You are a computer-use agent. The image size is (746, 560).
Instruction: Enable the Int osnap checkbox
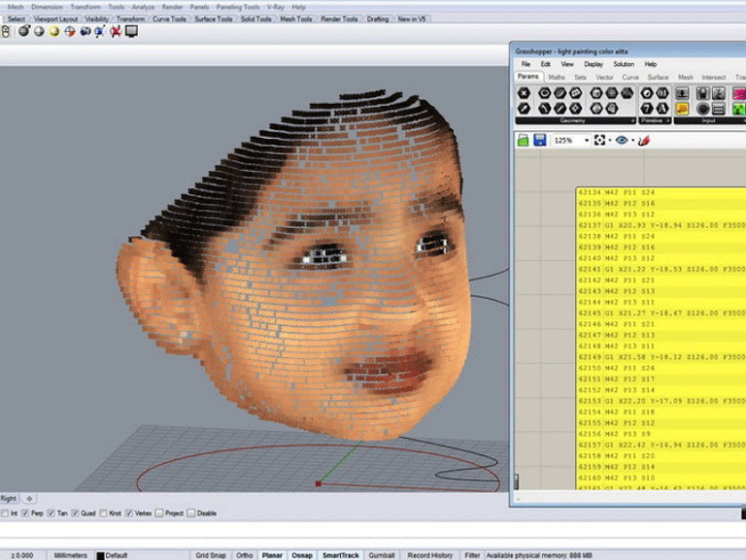tap(5, 513)
